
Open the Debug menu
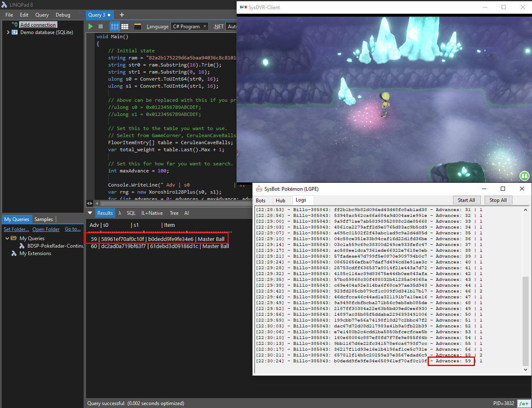pos(63,15)
